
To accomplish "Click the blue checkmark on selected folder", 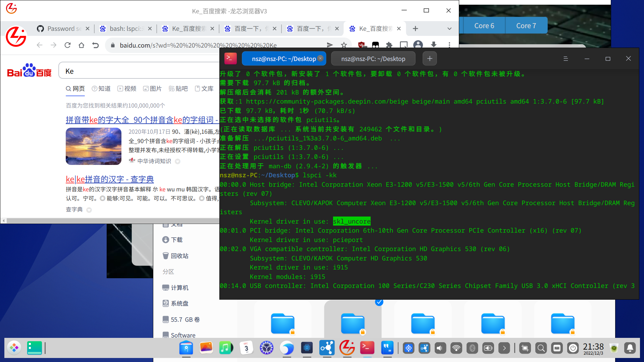I will [379, 302].
